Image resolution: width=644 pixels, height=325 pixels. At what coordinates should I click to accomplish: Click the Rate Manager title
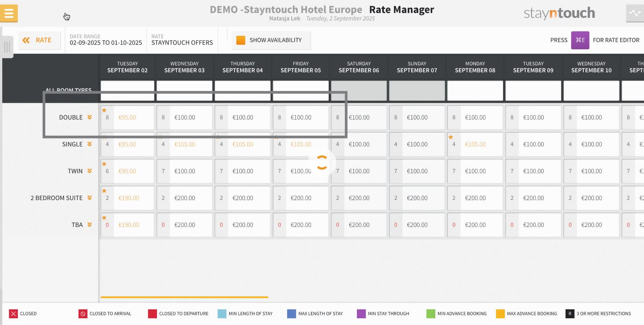pos(401,9)
